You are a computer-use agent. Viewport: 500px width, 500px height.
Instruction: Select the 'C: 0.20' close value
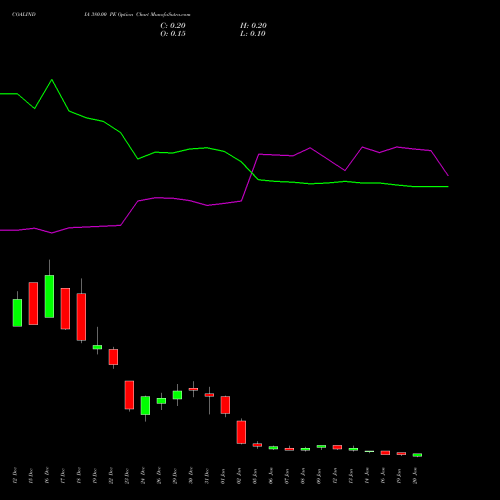tap(173, 26)
